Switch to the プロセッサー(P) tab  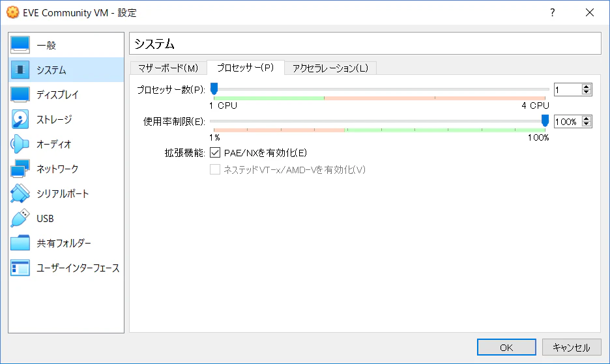tap(246, 68)
